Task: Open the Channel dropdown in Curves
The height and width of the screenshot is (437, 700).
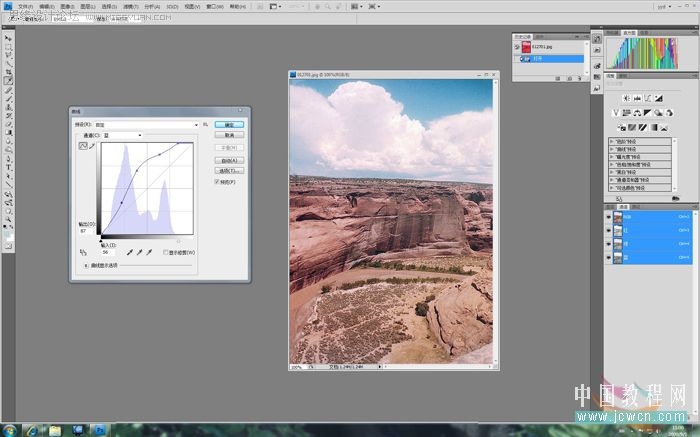Action: (x=122, y=135)
